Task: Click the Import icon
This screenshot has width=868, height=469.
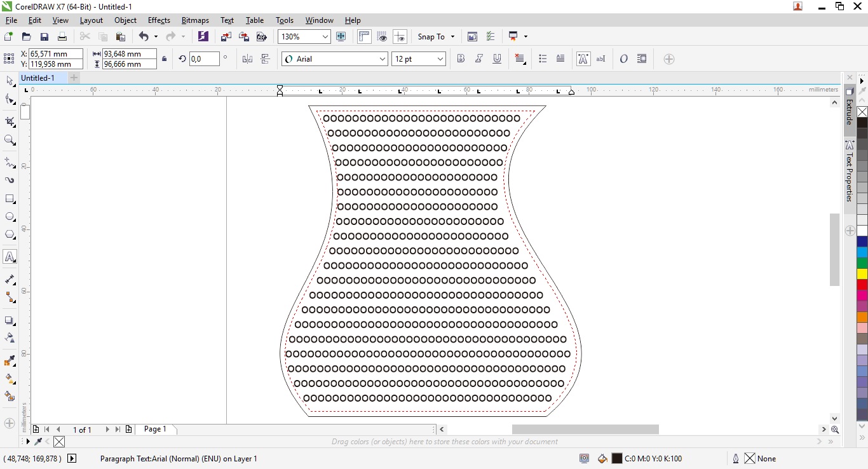Action: (226, 37)
